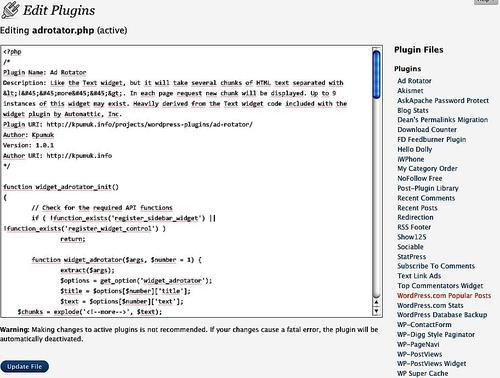This screenshot has width=500, height=378.
Task: Click the editor scroll-down arrow
Action: pos(377,311)
